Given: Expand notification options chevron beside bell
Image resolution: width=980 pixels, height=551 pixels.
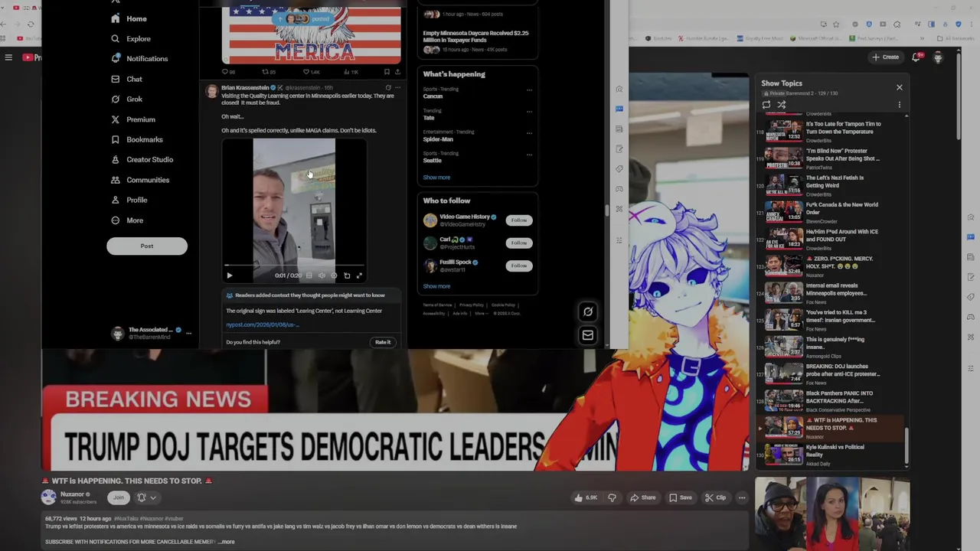Looking at the screenshot, I should click(153, 497).
